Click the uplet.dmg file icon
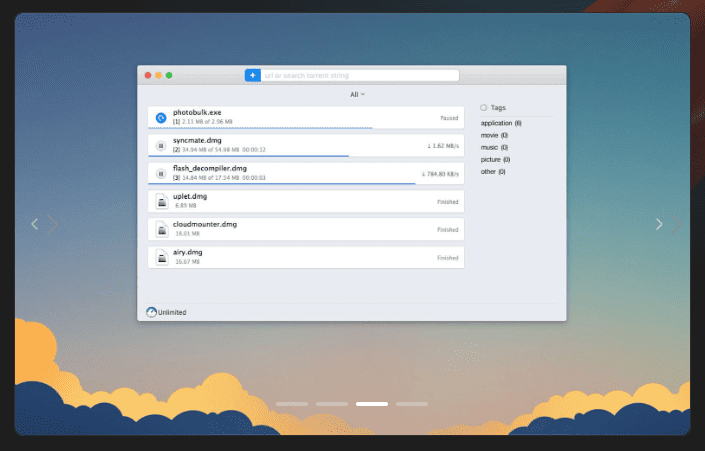This screenshot has height=451, width=705. (162, 201)
